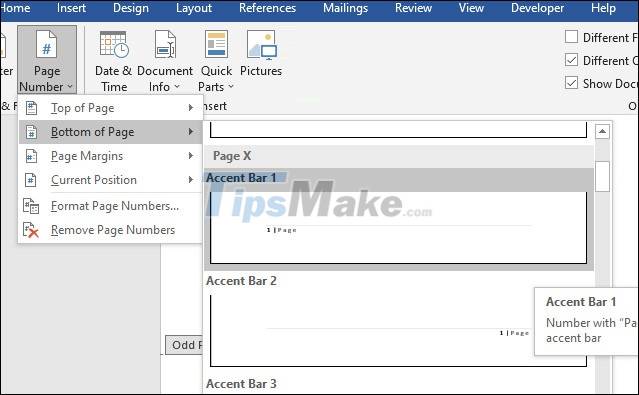Click the Accent Bar 3 label
The width and height of the screenshot is (639, 395).
coord(241,384)
